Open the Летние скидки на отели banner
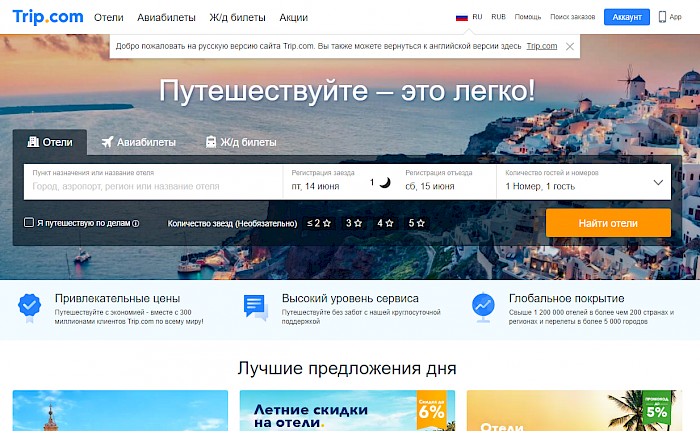 click(x=347, y=410)
